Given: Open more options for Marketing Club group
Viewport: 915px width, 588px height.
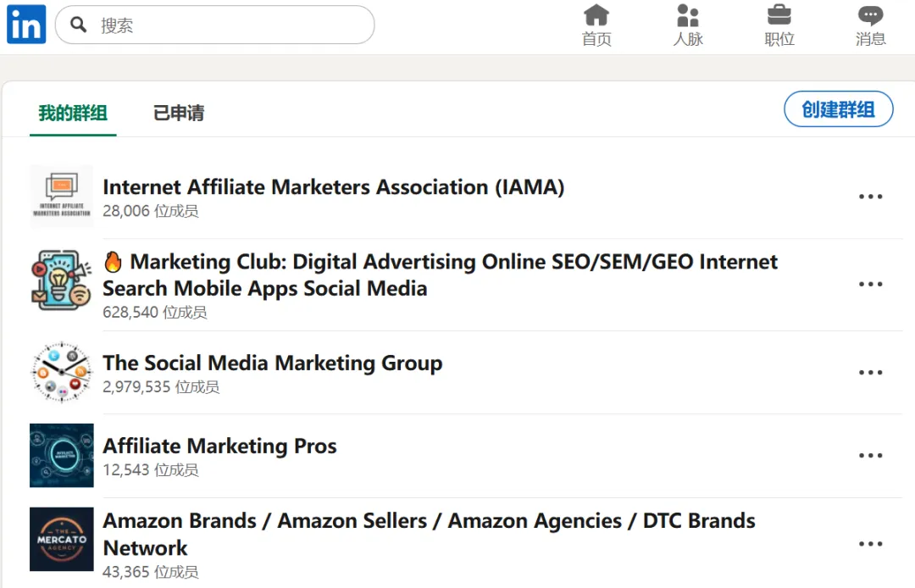Looking at the screenshot, I should point(870,285).
